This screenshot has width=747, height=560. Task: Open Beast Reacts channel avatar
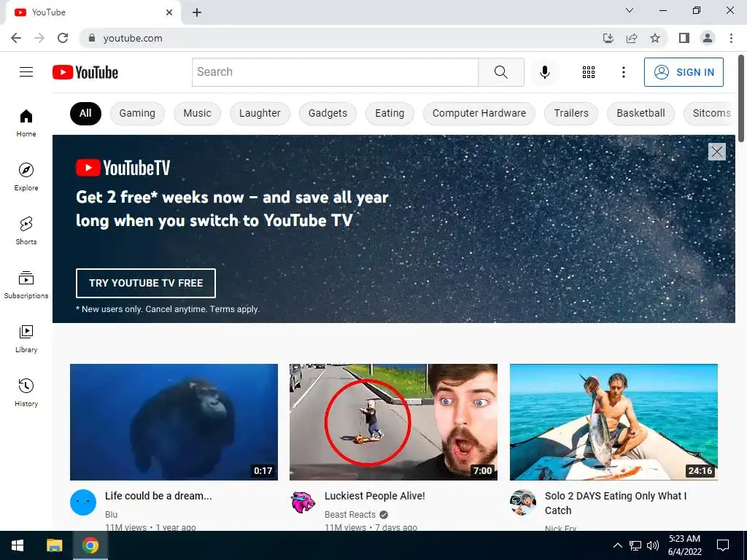point(303,502)
